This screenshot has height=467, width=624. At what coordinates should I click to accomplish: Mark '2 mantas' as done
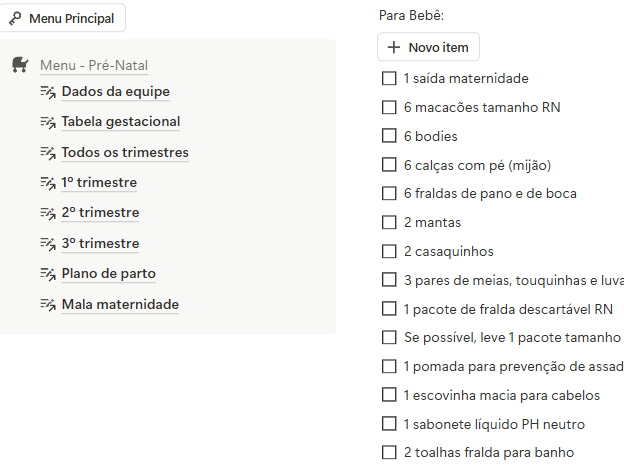[x=389, y=222]
